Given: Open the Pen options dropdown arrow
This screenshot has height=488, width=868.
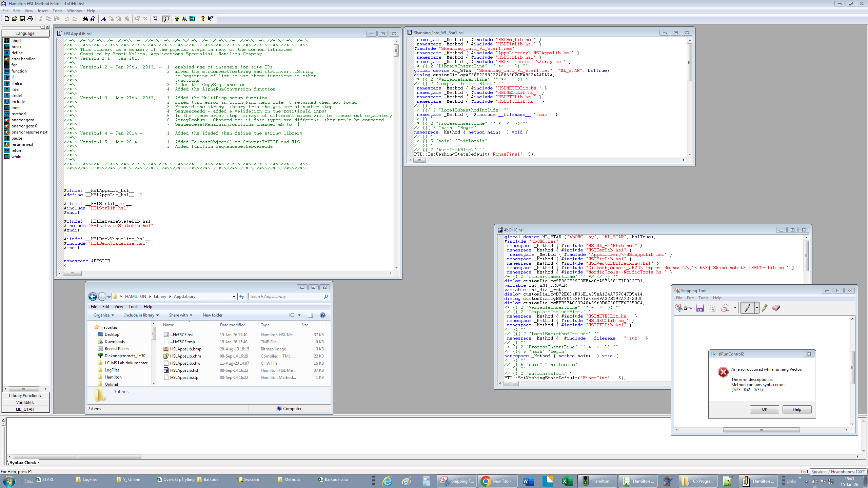Looking at the screenshot, I should 757,308.
